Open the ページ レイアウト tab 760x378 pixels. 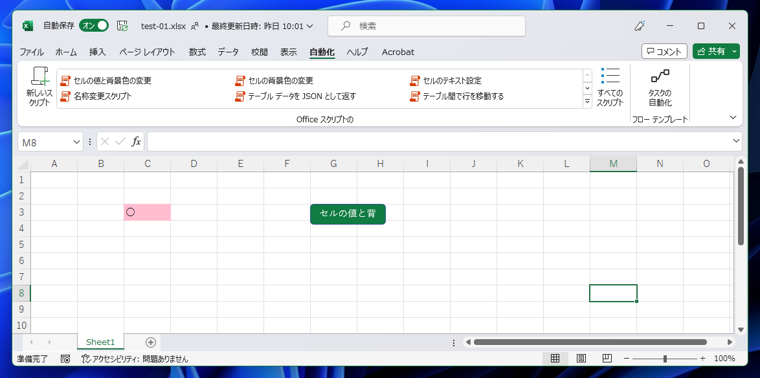point(147,52)
